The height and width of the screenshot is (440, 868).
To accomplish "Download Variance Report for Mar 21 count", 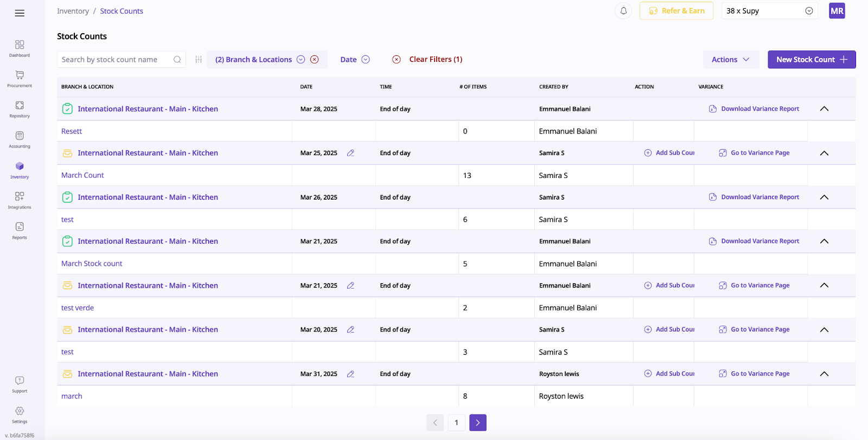I will pos(754,241).
